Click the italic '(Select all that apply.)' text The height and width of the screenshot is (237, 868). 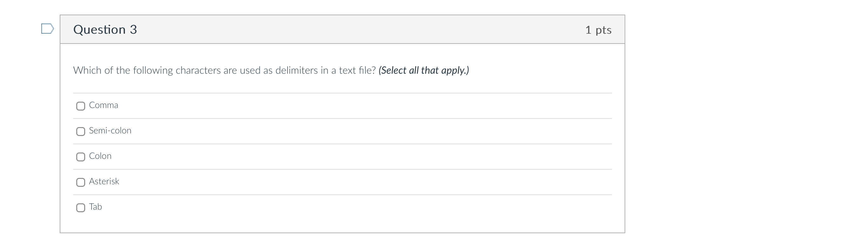[x=424, y=70]
